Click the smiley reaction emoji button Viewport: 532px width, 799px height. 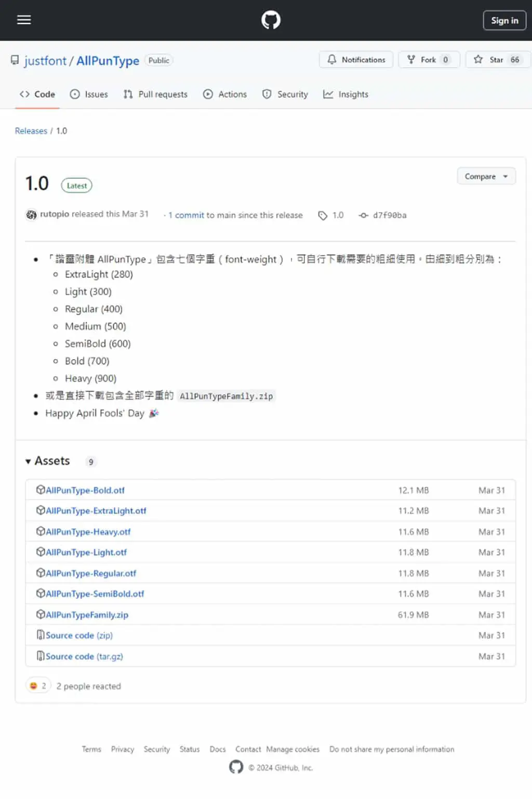[38, 686]
